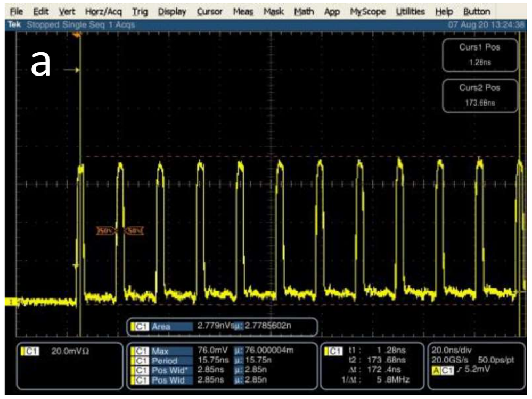Click the Tek logo in status bar
532x399 pixels.
(x=14, y=24)
